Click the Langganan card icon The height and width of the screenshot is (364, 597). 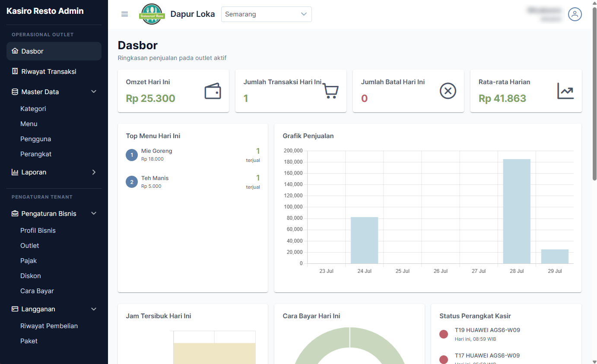click(15, 309)
